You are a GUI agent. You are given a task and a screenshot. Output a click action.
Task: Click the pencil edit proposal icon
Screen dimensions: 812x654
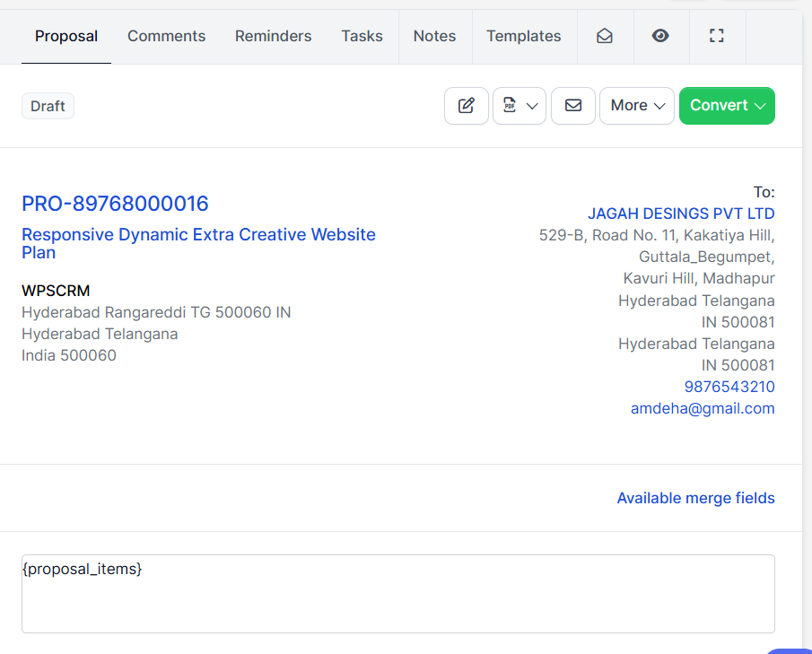(x=467, y=106)
